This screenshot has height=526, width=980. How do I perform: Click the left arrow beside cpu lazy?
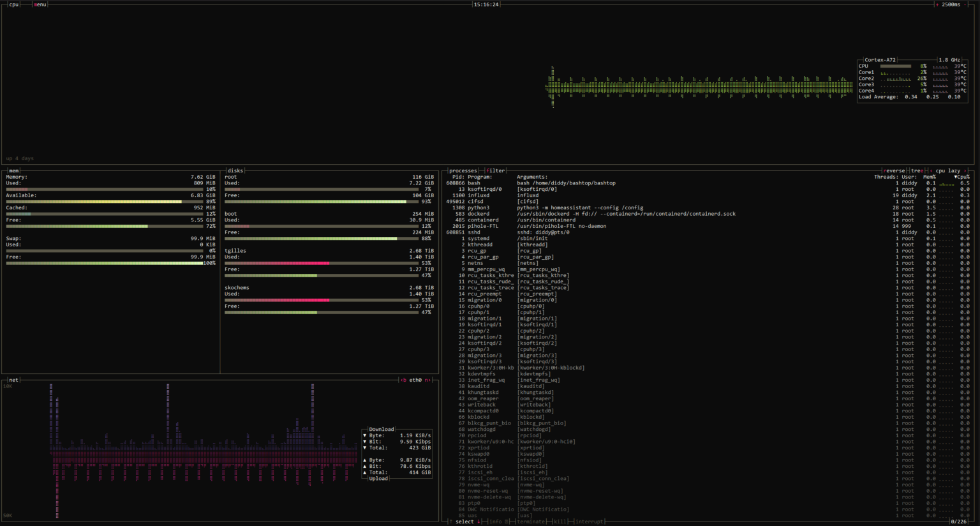pos(932,170)
